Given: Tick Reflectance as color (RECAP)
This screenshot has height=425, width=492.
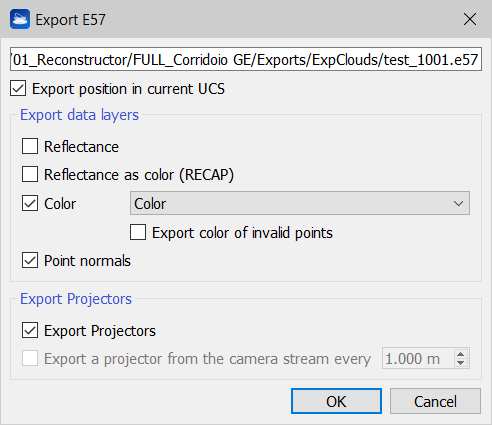Looking at the screenshot, I should pos(30,174).
